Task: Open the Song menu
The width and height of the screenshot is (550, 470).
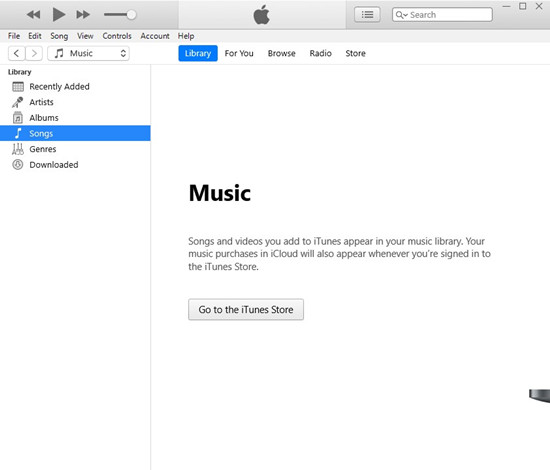Action: [x=59, y=36]
